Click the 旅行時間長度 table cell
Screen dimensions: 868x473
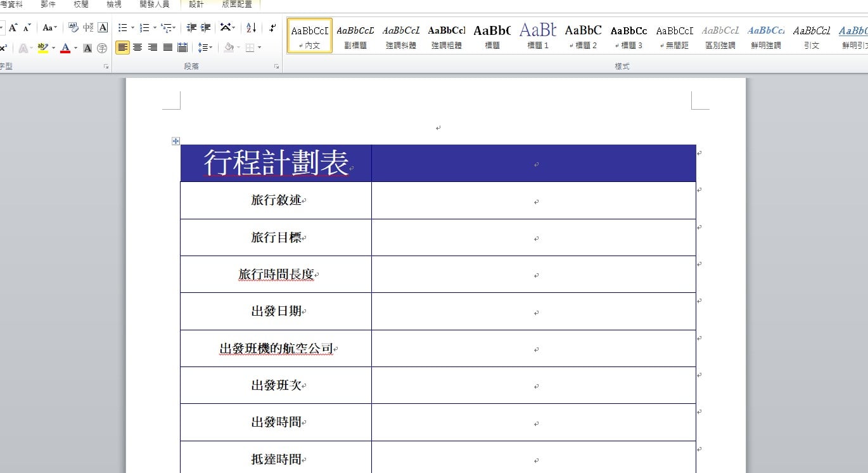point(276,275)
